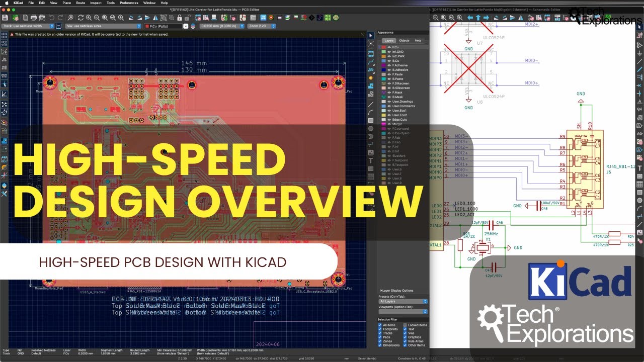This screenshot has height=362, width=644.
Task: Open the Inspect menu
Action: tap(96, 3)
